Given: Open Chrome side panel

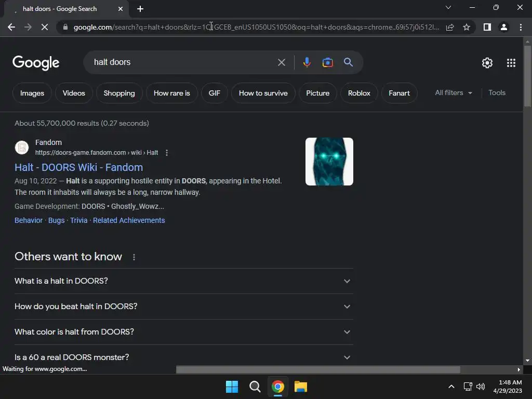Looking at the screenshot, I should 487,27.
